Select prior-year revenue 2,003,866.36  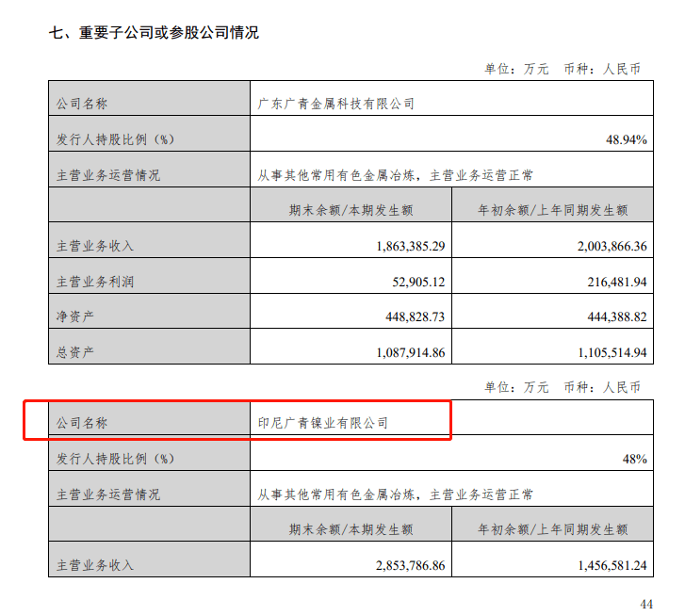(612, 246)
